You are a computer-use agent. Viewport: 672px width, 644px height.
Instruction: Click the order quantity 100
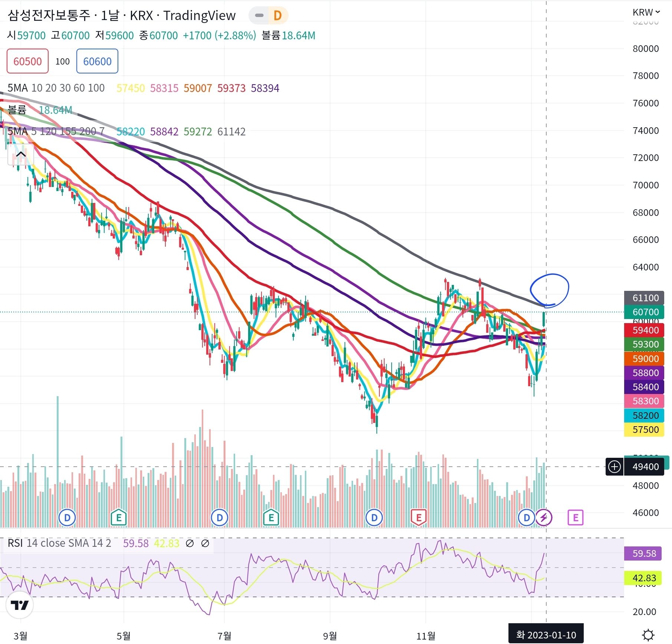coord(62,61)
